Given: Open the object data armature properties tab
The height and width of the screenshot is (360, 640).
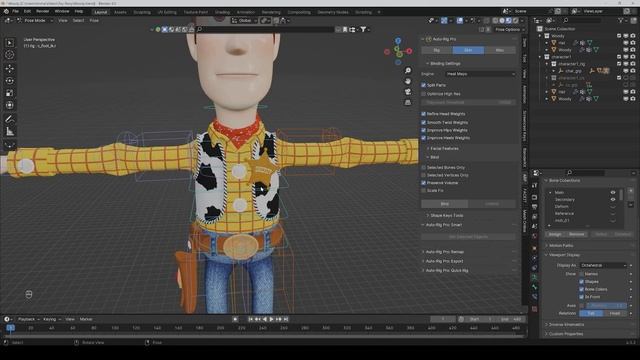Looking at the screenshot, I should click(534, 277).
